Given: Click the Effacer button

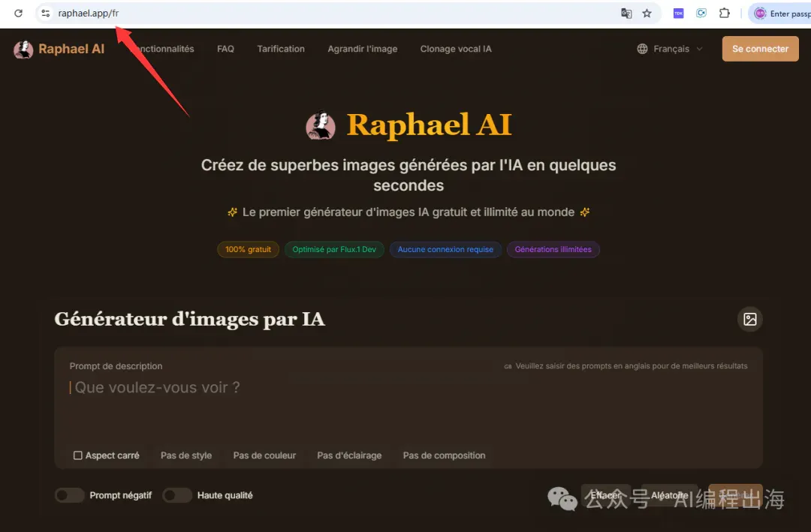Looking at the screenshot, I should click(606, 495).
